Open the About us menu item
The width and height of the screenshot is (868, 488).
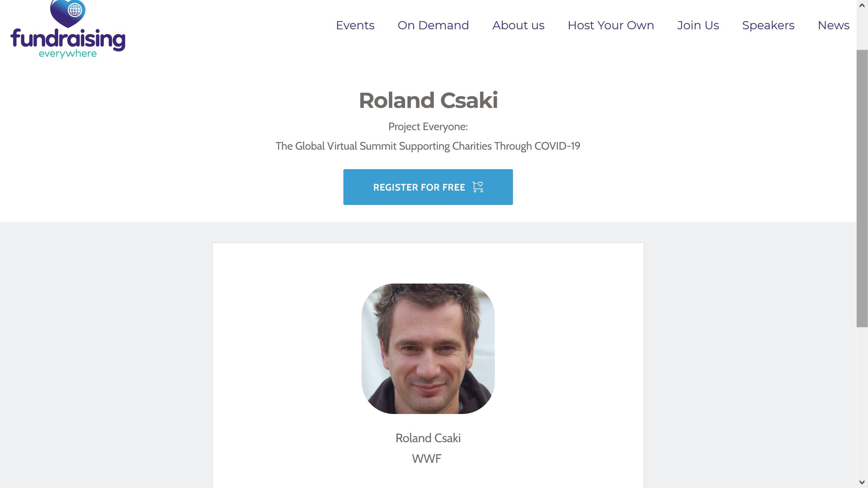(518, 25)
